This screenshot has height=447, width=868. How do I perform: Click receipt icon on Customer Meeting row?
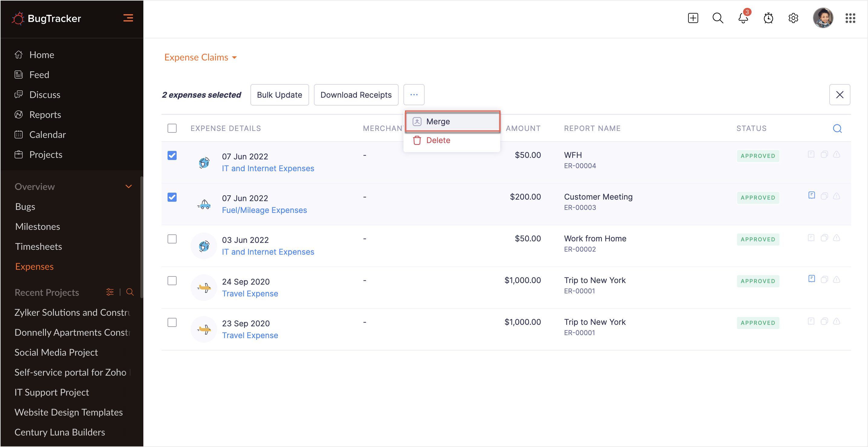[811, 195]
